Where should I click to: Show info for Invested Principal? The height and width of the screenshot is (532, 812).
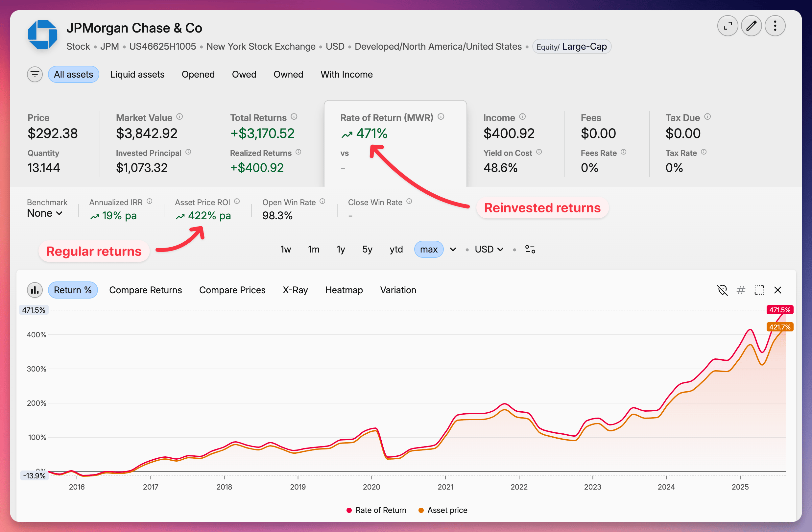(188, 152)
